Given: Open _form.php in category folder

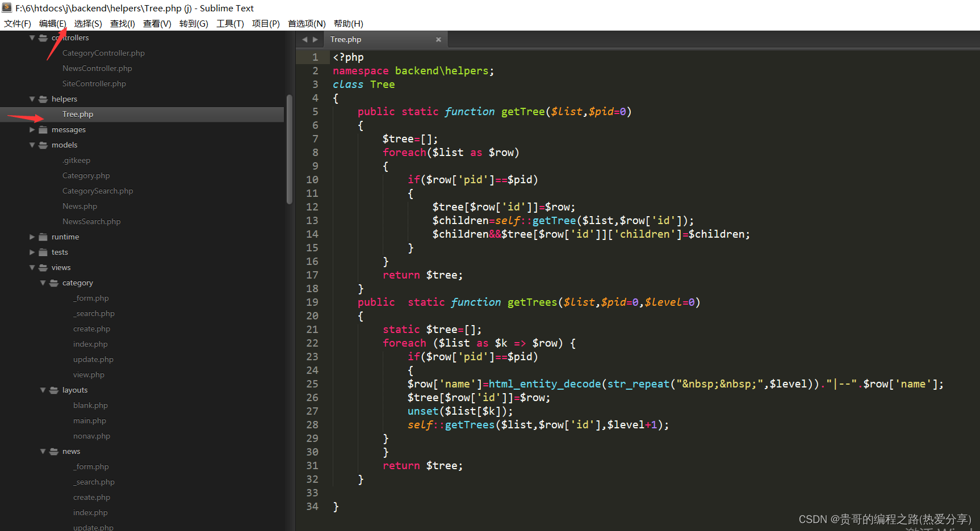Looking at the screenshot, I should 91,298.
